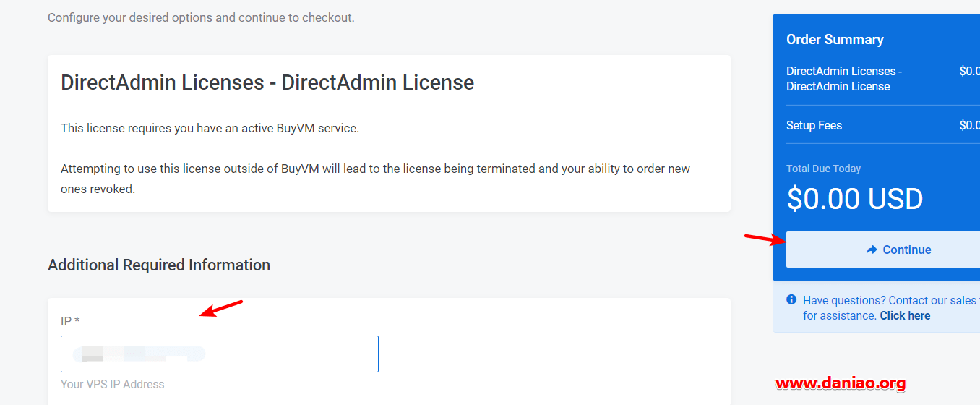This screenshot has height=405, width=980.
Task: Click the Total Due Today label
Action: tap(823, 169)
